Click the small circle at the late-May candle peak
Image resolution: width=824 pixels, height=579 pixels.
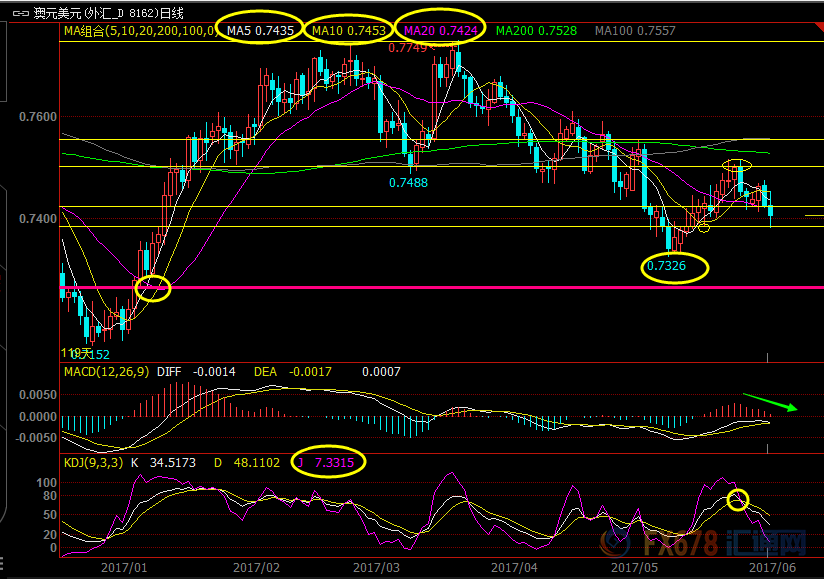[736, 163]
